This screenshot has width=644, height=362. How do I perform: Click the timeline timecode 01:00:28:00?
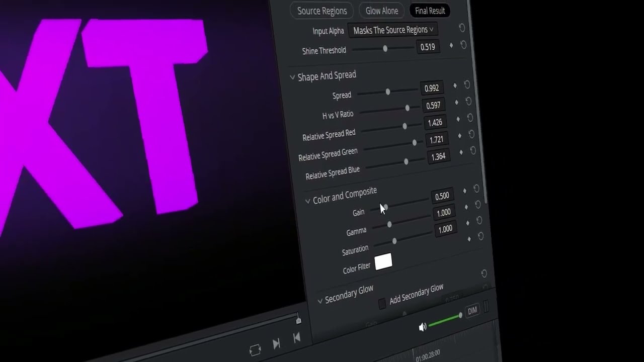[x=428, y=356]
